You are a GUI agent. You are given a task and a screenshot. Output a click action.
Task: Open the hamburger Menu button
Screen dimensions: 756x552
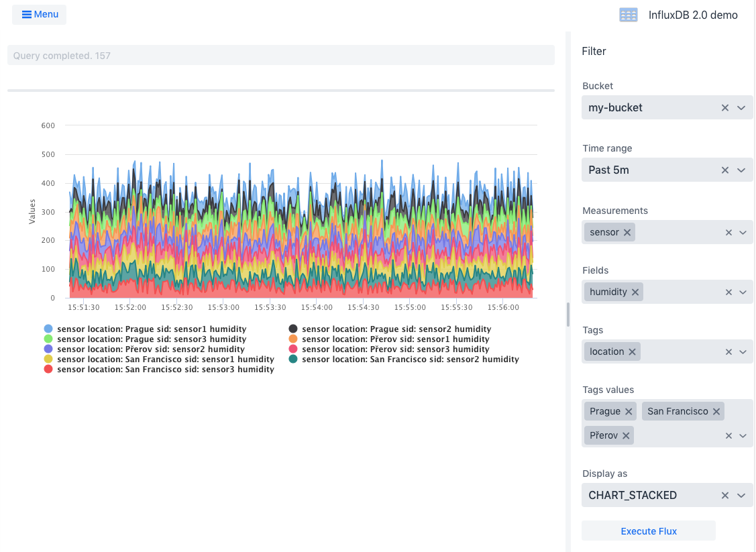[40, 15]
